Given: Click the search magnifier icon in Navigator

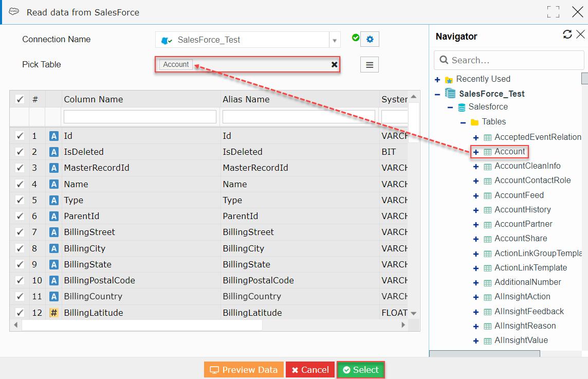Looking at the screenshot, I should tap(444, 60).
